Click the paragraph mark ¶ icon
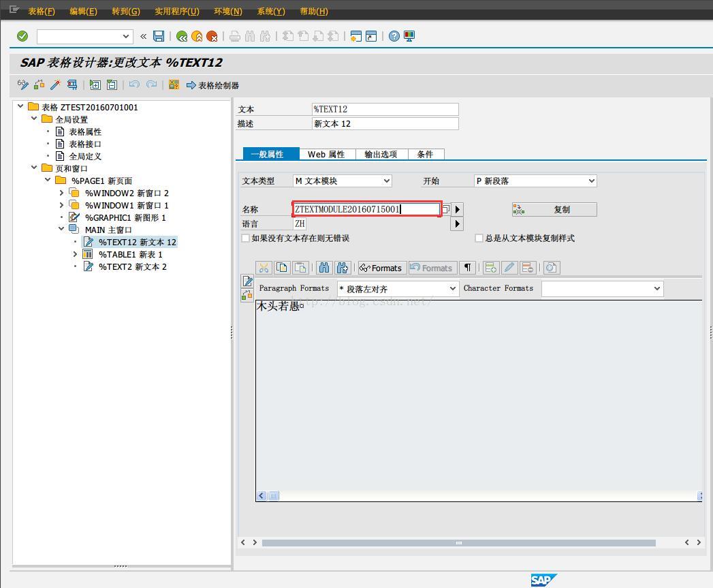This screenshot has height=588, width=713. (467, 268)
